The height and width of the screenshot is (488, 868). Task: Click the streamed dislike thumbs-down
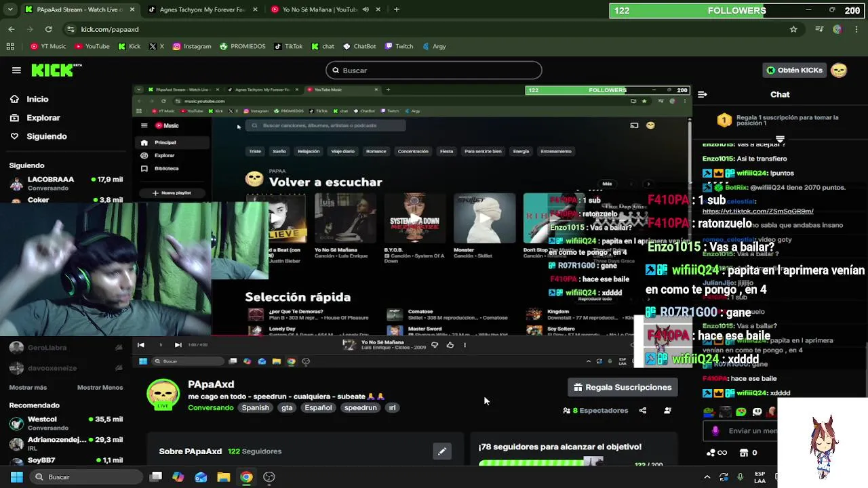pos(435,345)
